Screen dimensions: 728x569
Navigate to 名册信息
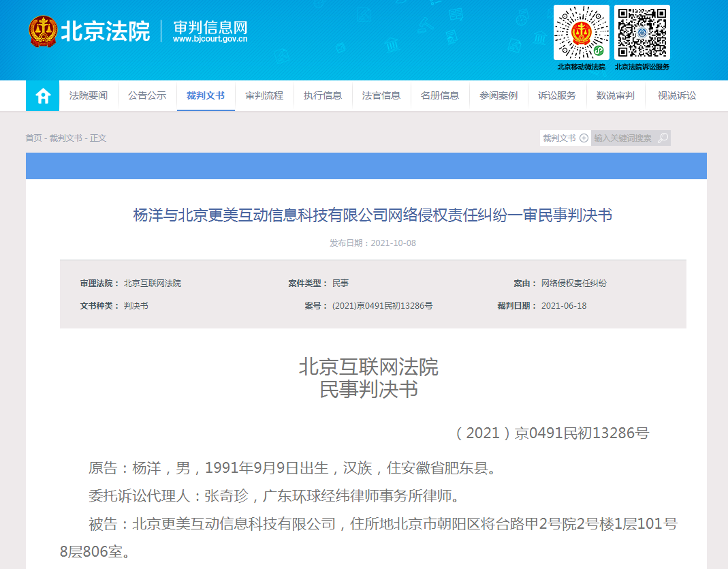[440, 96]
